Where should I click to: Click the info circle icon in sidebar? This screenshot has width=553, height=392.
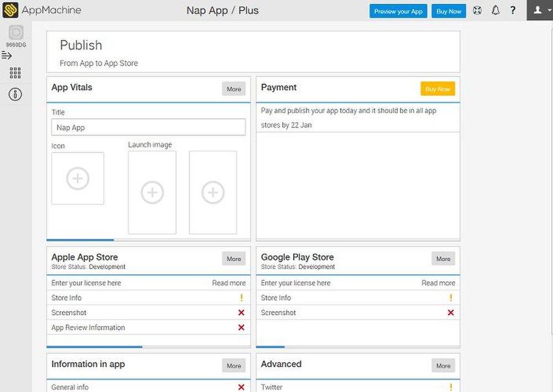pos(15,94)
